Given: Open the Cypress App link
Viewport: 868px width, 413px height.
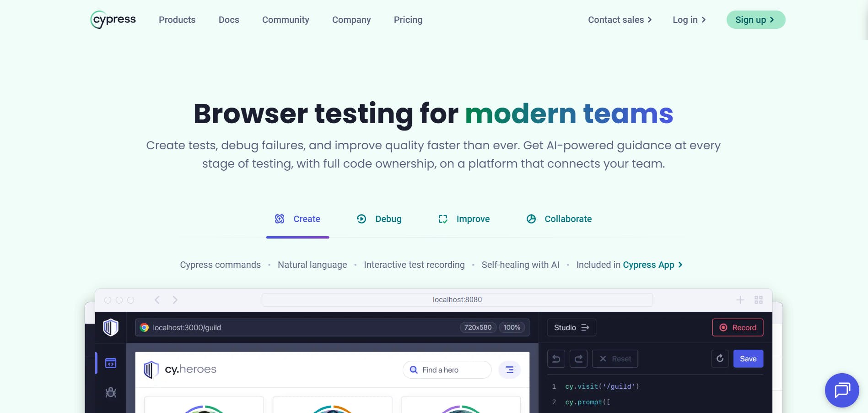Looking at the screenshot, I should click(x=653, y=265).
